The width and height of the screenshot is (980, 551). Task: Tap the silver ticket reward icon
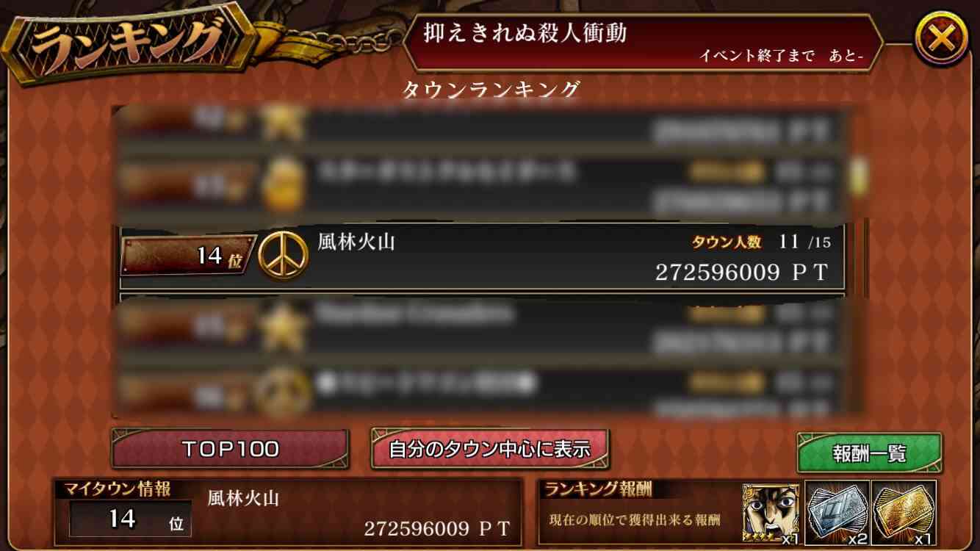click(x=837, y=513)
